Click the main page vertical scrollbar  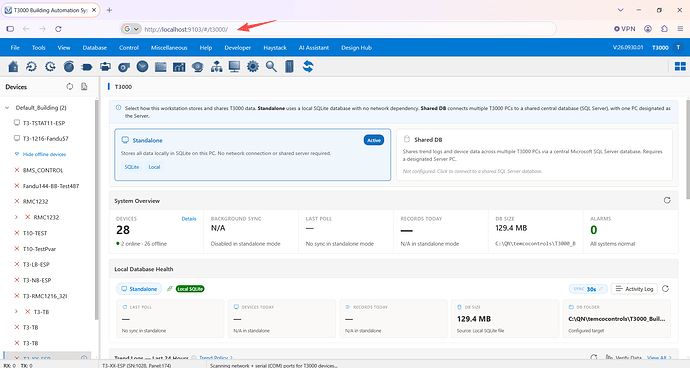[x=687, y=150]
